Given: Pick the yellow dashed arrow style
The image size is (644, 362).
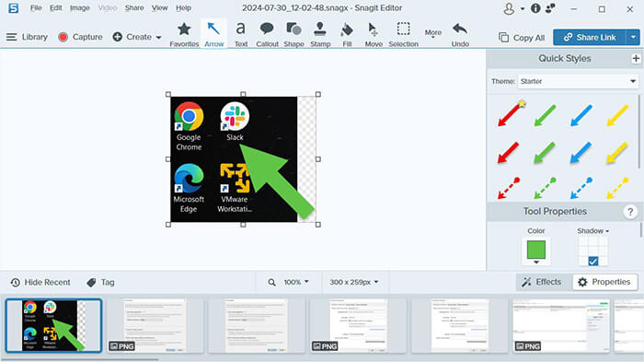Looking at the screenshot, I should click(617, 188).
